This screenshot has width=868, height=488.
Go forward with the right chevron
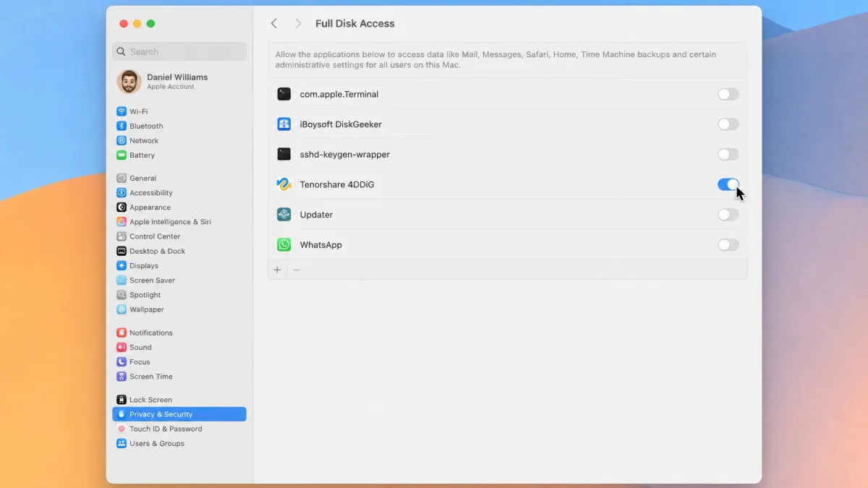point(298,24)
